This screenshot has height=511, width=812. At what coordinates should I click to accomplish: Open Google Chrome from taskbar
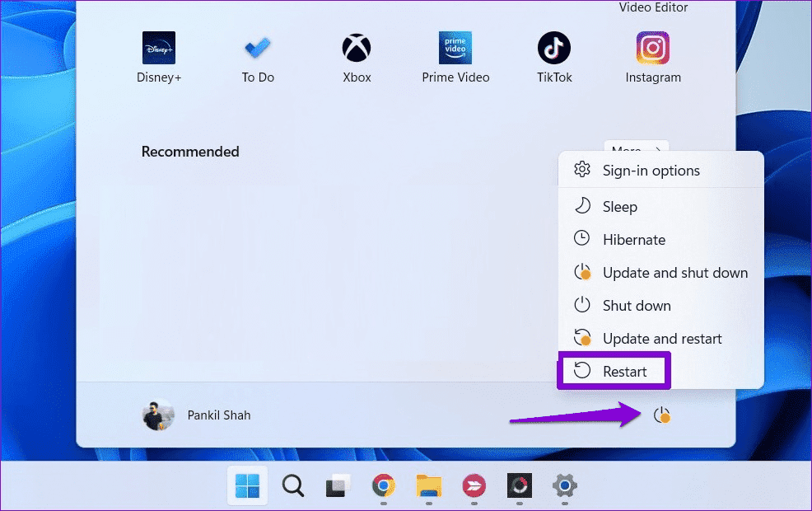[x=383, y=485]
